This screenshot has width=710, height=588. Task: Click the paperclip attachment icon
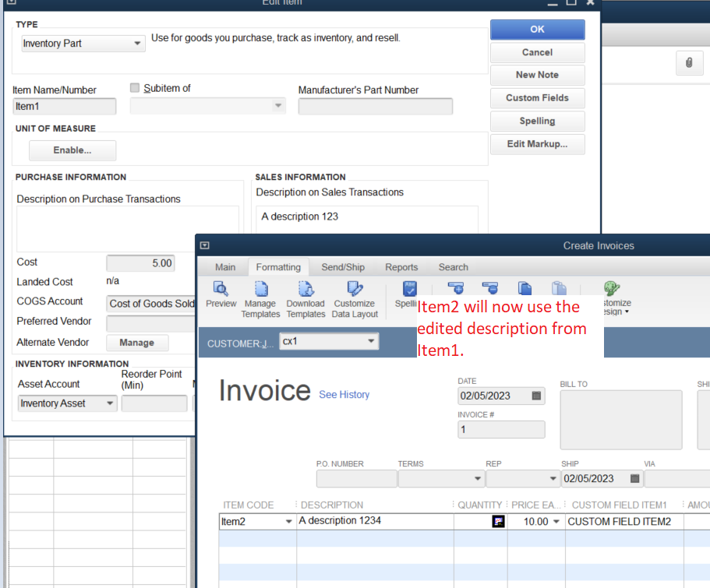(x=689, y=63)
